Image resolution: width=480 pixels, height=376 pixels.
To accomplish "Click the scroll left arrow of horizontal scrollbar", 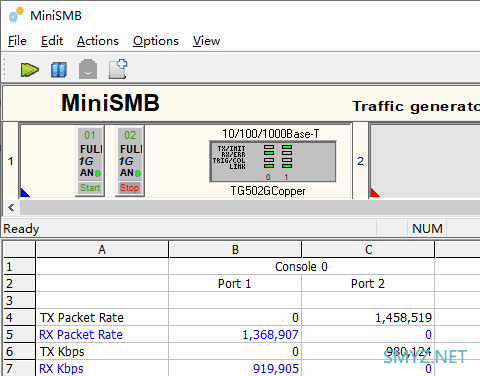I will tap(11, 207).
